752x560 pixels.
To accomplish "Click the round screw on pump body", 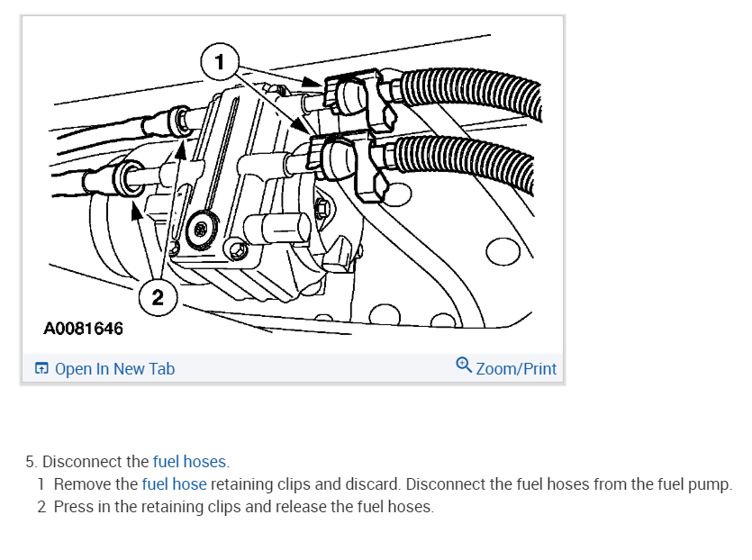I will 202,230.
